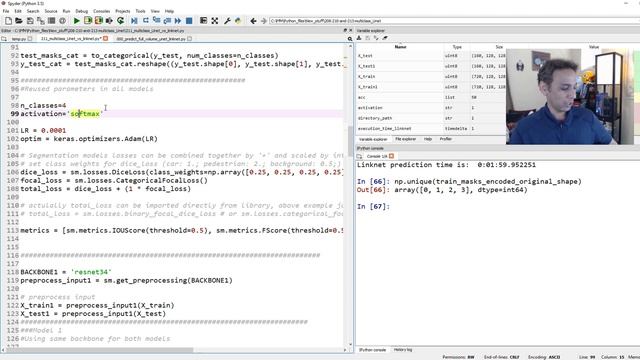This screenshot has height=360, width=640.
Task: Select the Console 1/A tab
Action: tap(377, 156)
